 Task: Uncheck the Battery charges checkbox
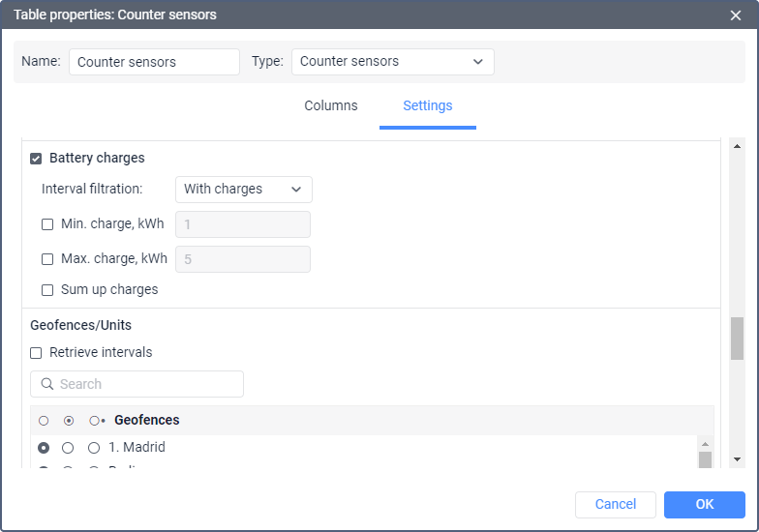36,159
